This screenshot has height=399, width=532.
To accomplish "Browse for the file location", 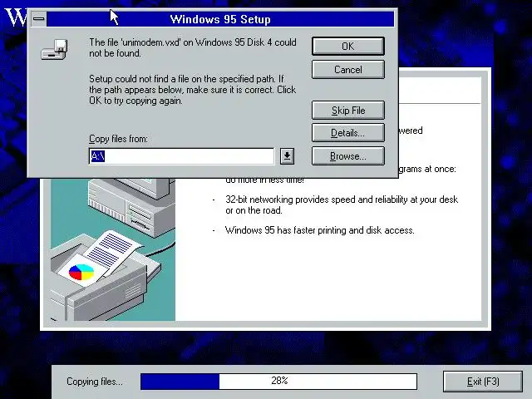I will (348, 156).
